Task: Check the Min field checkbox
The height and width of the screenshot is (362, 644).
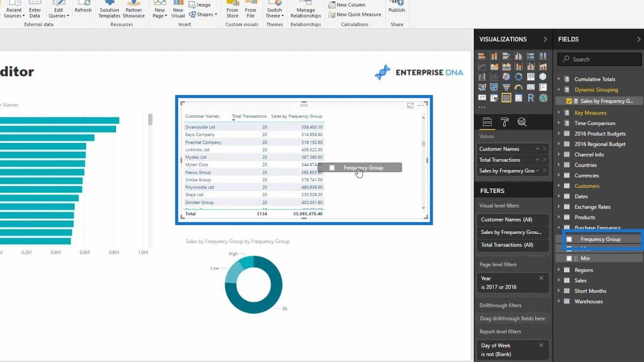Action: click(569, 258)
